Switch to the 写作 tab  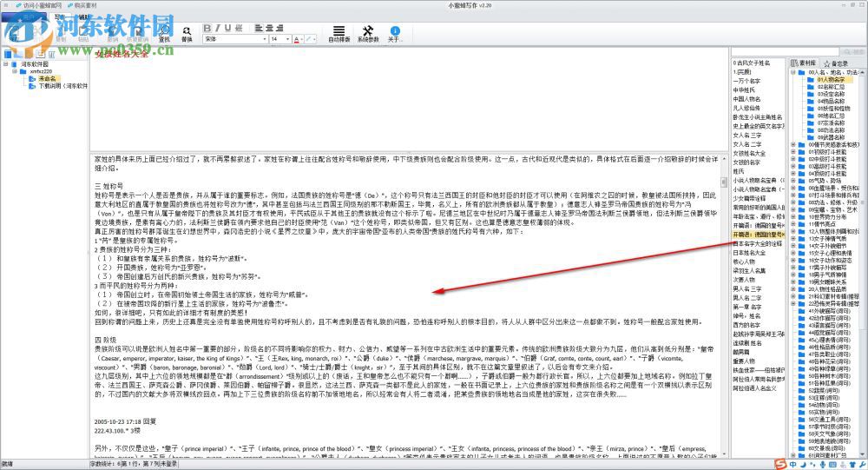(x=61, y=17)
